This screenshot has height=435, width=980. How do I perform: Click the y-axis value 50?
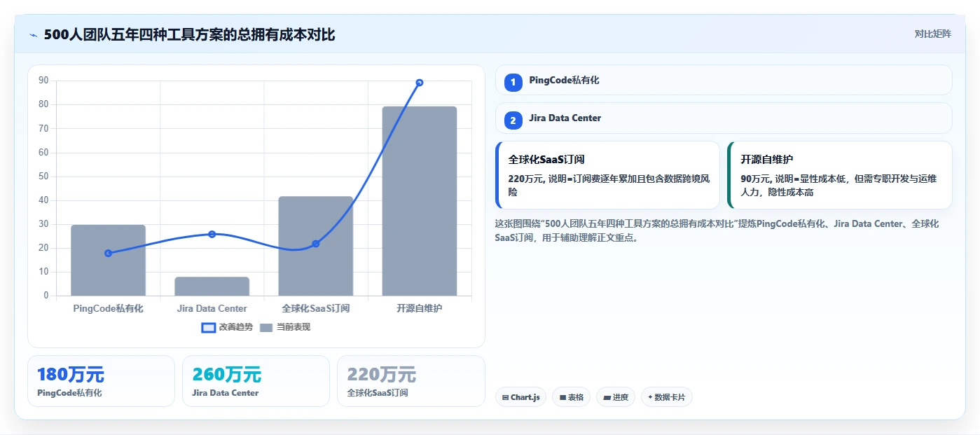43,176
